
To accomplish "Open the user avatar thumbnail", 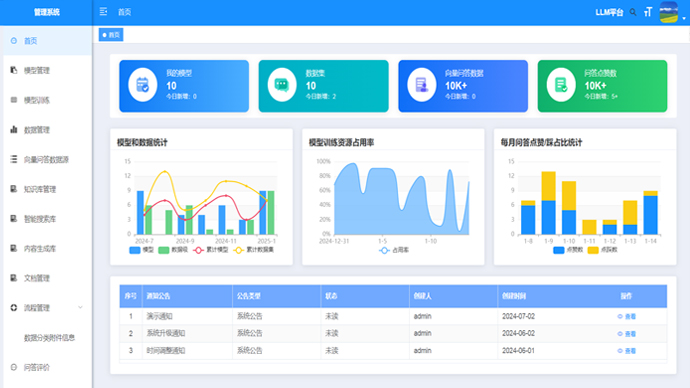I will 668,12.
